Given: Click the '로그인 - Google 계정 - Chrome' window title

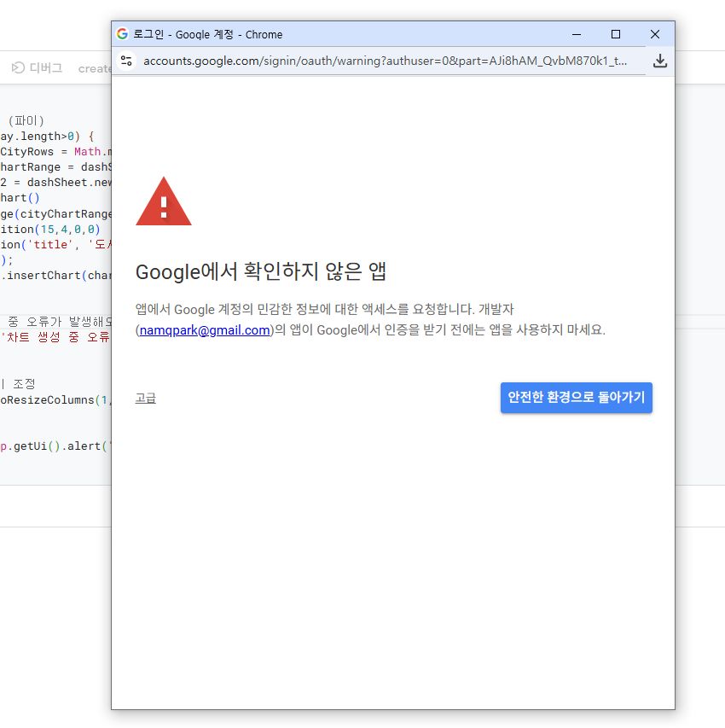Looking at the screenshot, I should (208, 35).
